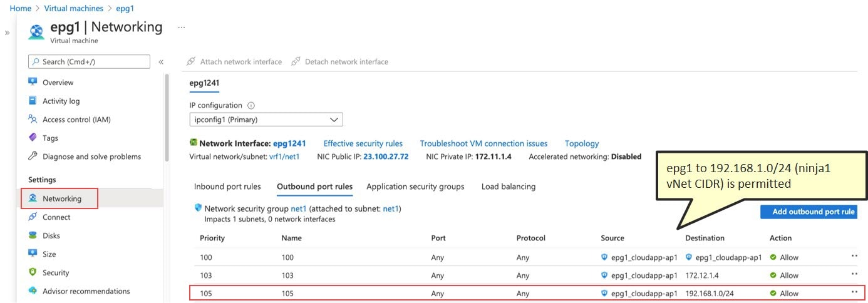Viewport: 868px width, 303px height.
Task: Open the vrf1/net1 virtual network link
Action: (284, 157)
